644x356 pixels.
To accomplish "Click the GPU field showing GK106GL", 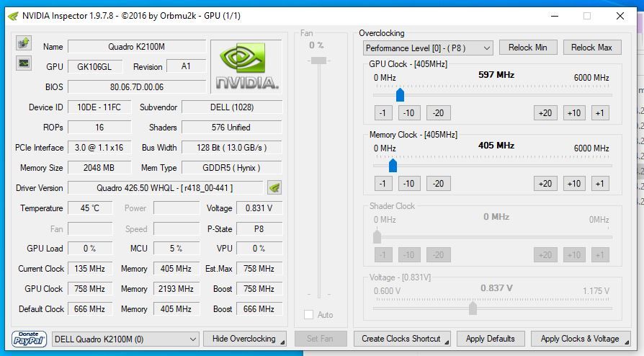I will (95, 66).
